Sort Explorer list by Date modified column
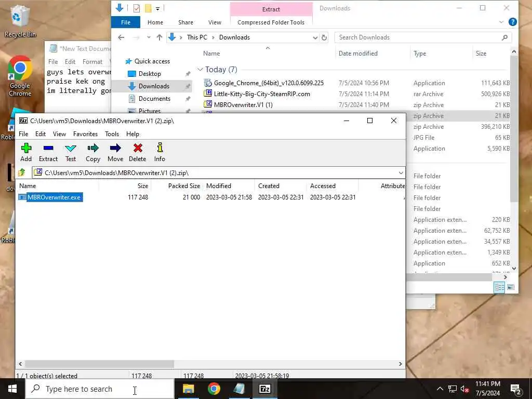The image size is (532, 399). [358, 54]
